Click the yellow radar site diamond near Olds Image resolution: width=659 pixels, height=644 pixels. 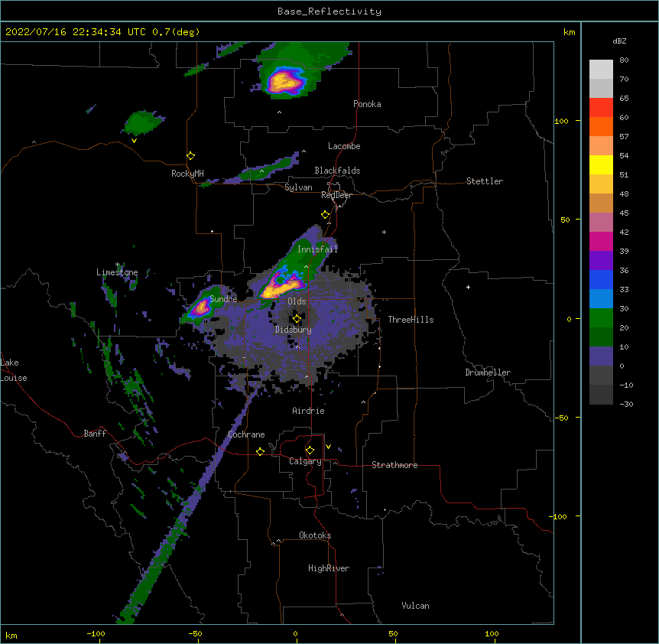point(297,319)
